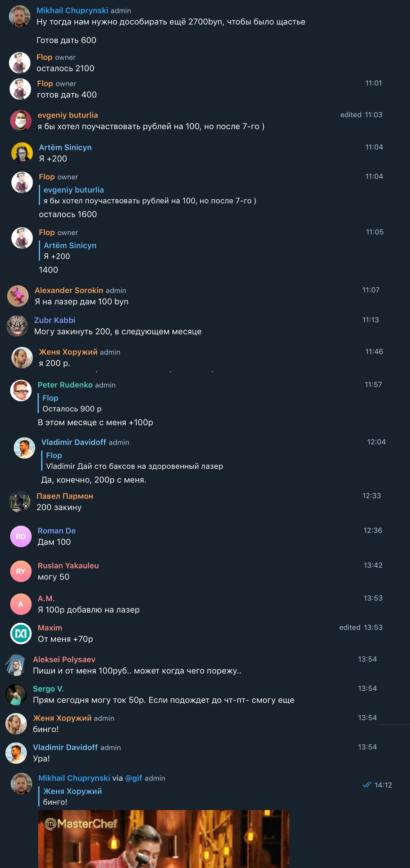410x868 pixels.
Task: Click Artëm Sinicyn's yellow avatar
Action: pos(22,153)
